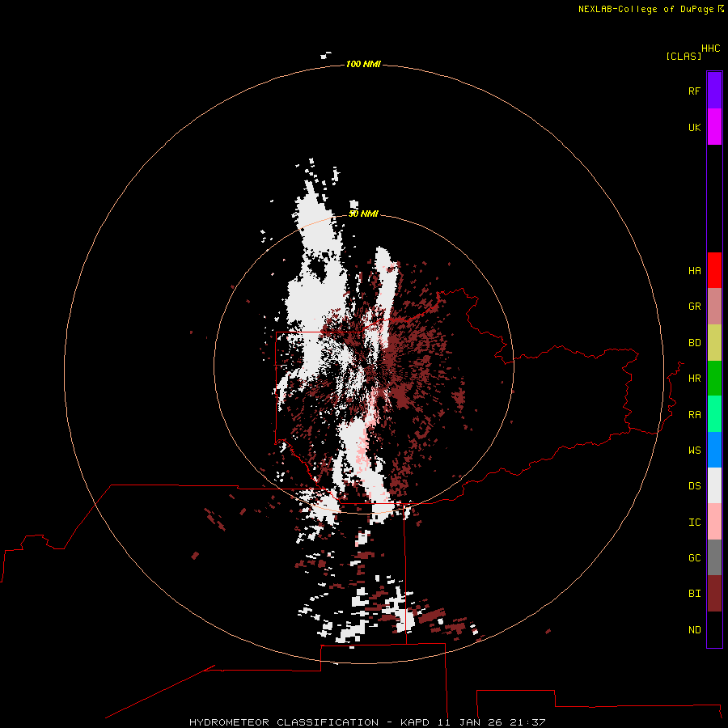
Task: Click the 50 NMI range ring label
Action: pos(363,214)
